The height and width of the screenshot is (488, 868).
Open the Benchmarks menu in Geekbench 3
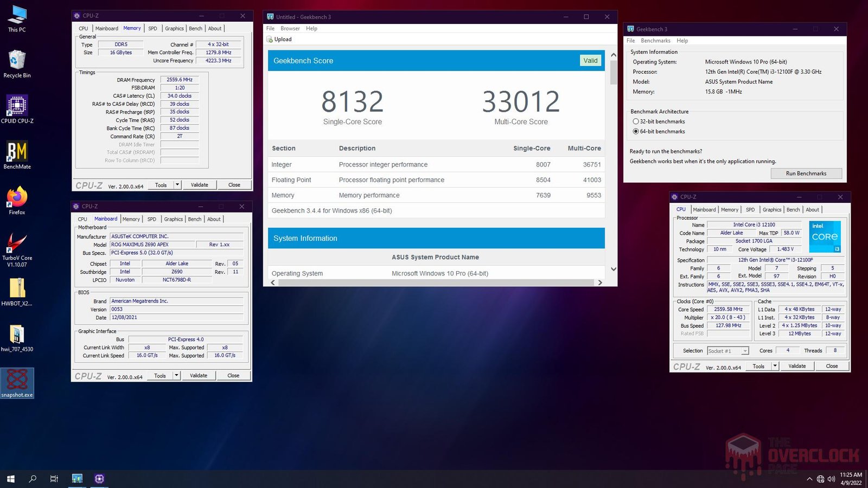tap(655, 40)
